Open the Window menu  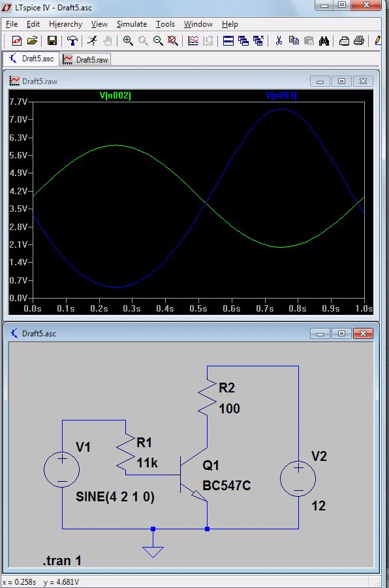198,24
